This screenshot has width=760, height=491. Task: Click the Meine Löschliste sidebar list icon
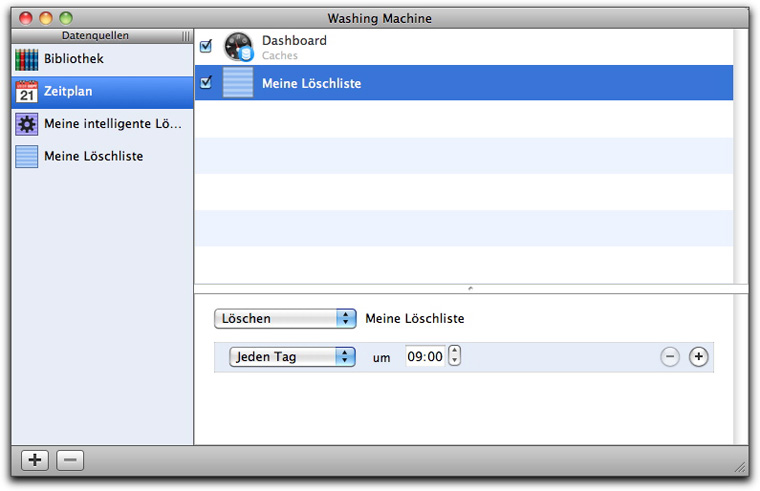pyautogui.click(x=27, y=157)
